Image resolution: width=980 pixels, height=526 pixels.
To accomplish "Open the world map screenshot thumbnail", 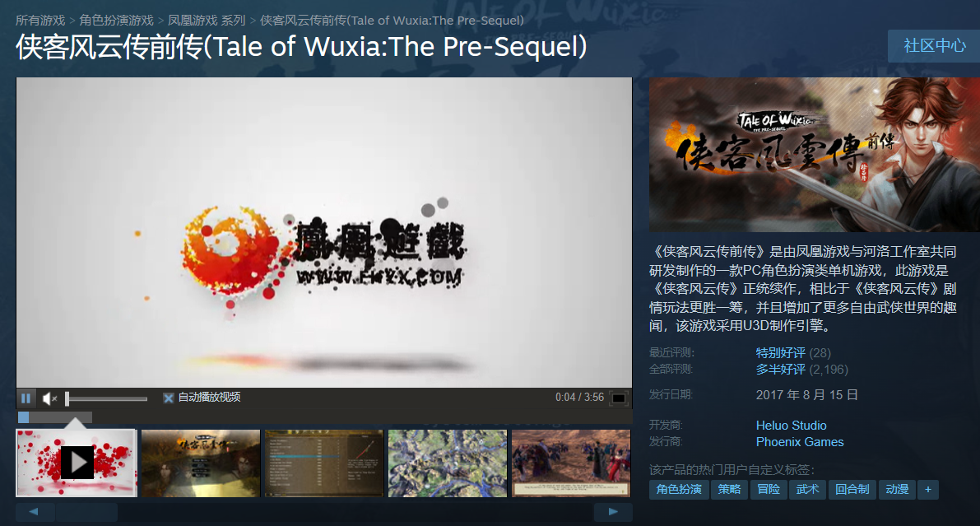I will (x=448, y=463).
